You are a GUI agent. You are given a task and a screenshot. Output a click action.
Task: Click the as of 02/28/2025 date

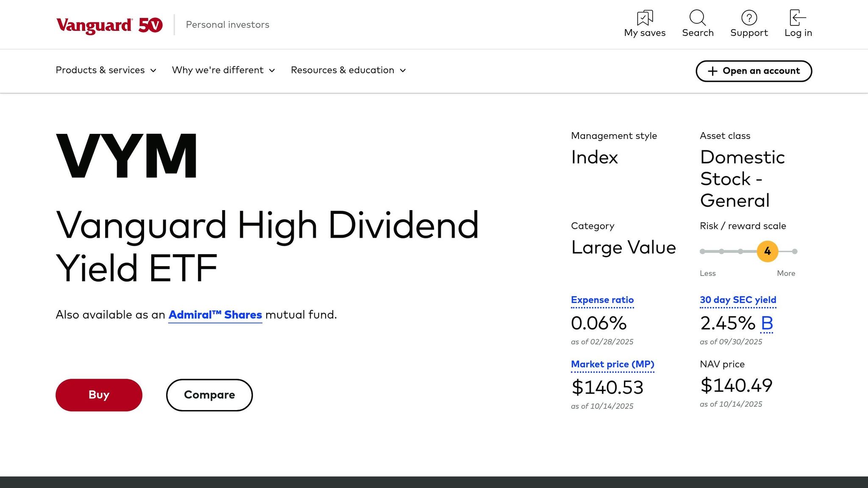coord(602,342)
